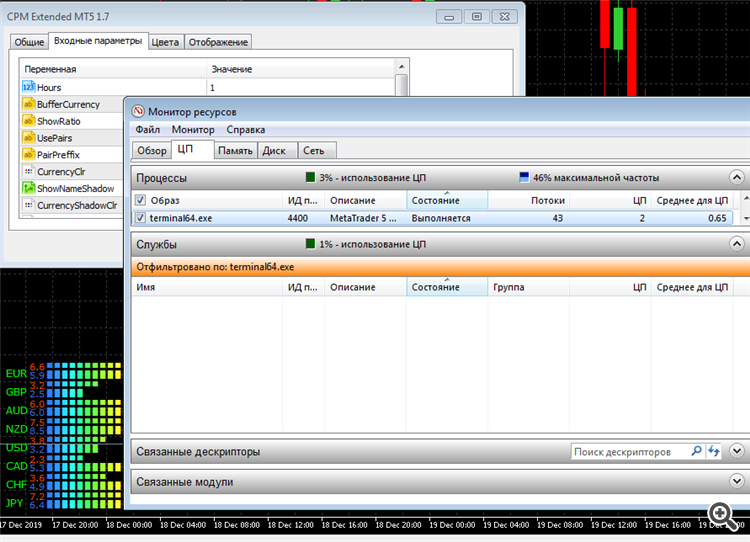
Task: Click the 18 Dec 12:00 time axis label
Action: tap(290, 525)
